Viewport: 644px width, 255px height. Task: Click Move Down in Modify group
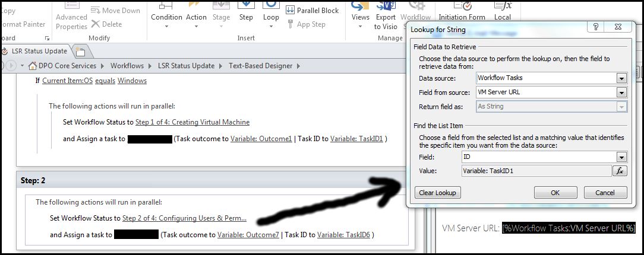click(115, 11)
